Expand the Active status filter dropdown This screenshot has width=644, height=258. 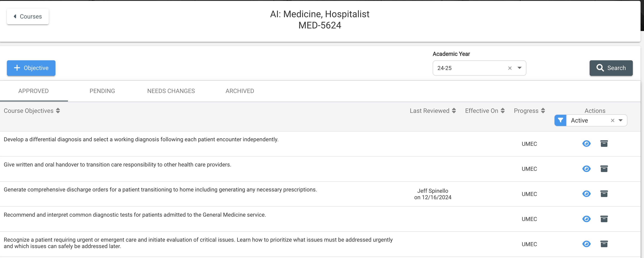pos(621,120)
